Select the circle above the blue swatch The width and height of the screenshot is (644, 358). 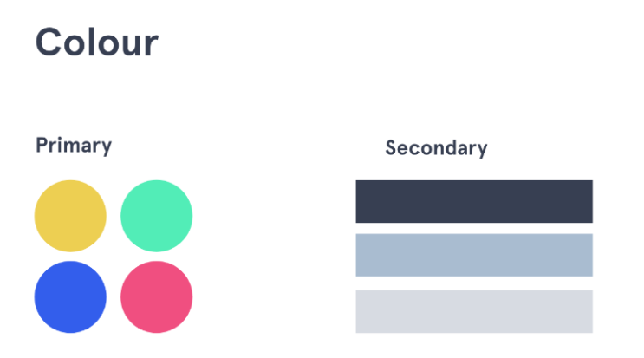pyautogui.click(x=70, y=216)
